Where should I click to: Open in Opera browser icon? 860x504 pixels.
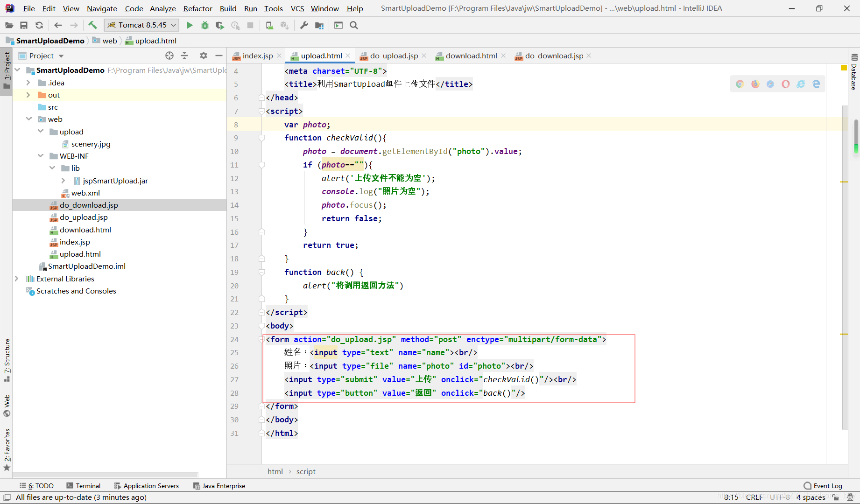click(786, 84)
